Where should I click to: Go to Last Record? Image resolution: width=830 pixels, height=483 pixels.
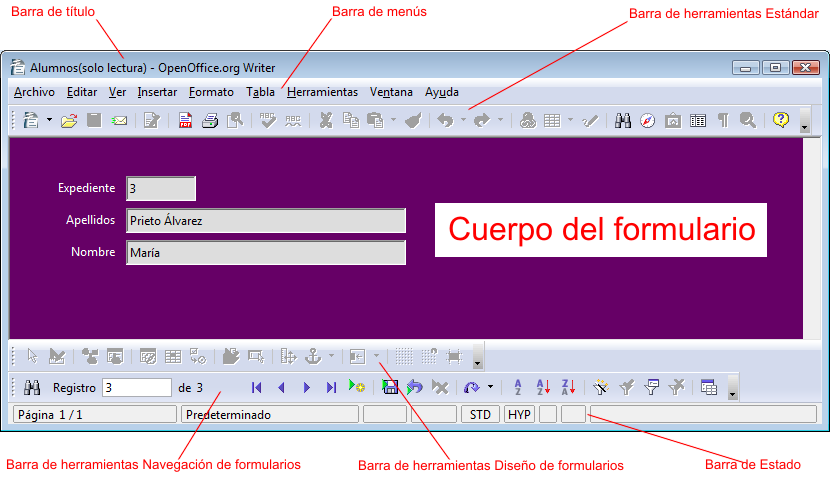point(331,388)
